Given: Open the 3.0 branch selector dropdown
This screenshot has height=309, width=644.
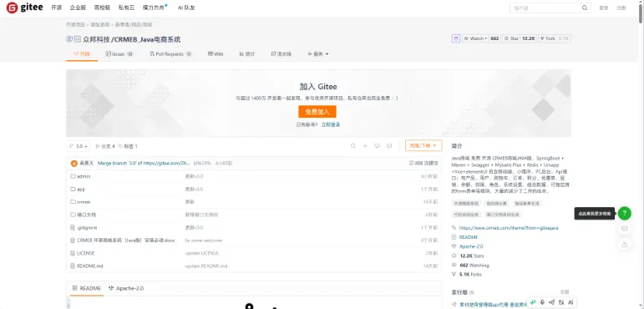Looking at the screenshot, I should [78, 146].
